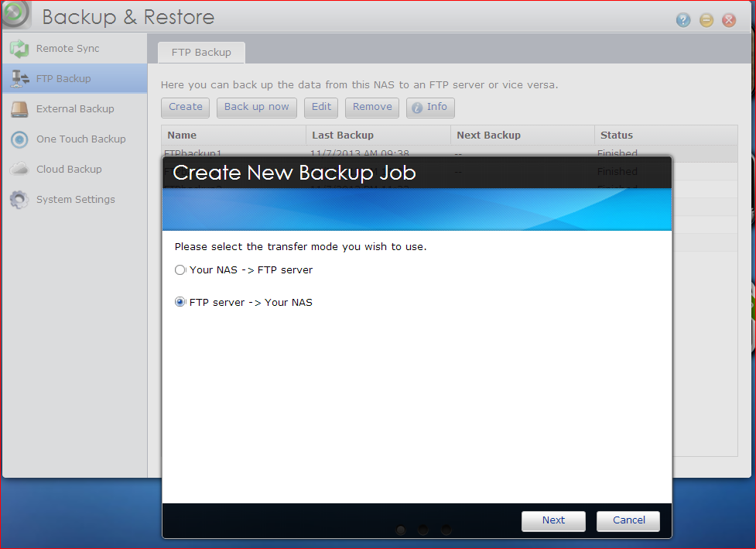Click the Edit button for backup jobs
This screenshot has width=756, height=549.
pyautogui.click(x=321, y=107)
